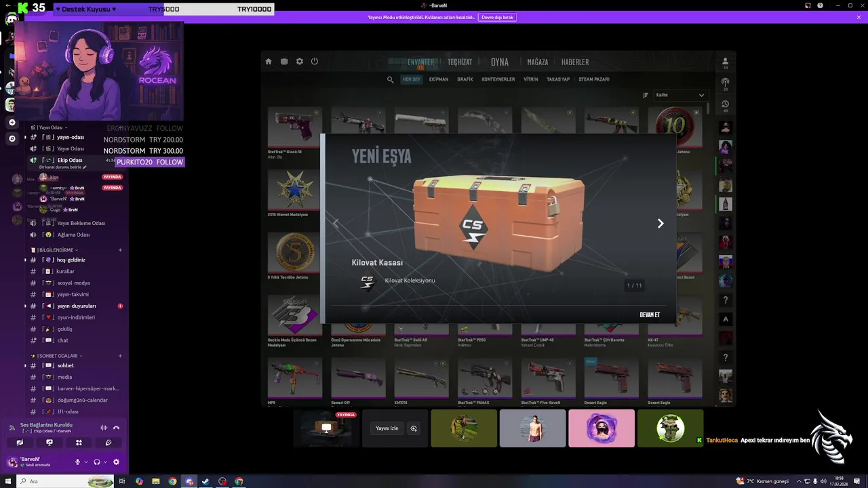Toggle Discord noise suppression waveform icon

pos(104,428)
